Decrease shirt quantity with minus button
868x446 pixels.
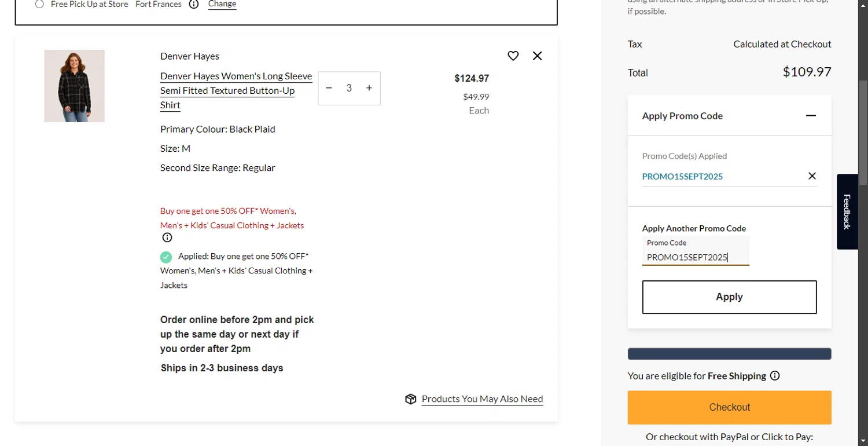click(329, 88)
